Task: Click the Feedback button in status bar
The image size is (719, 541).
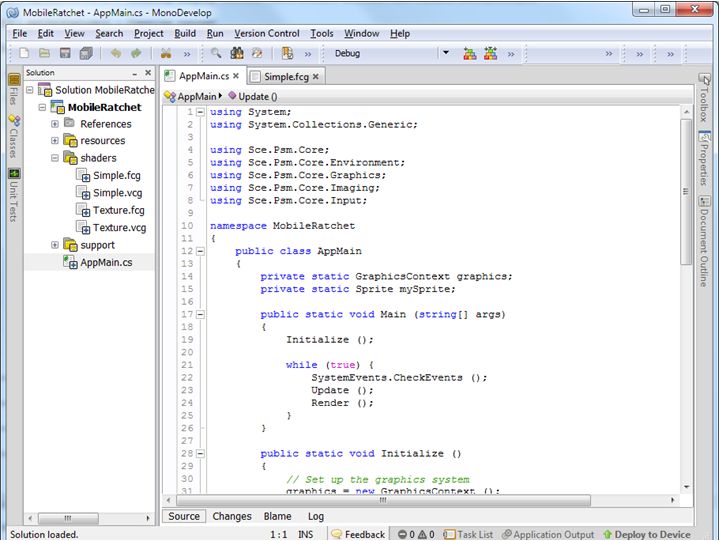Action: tap(359, 534)
